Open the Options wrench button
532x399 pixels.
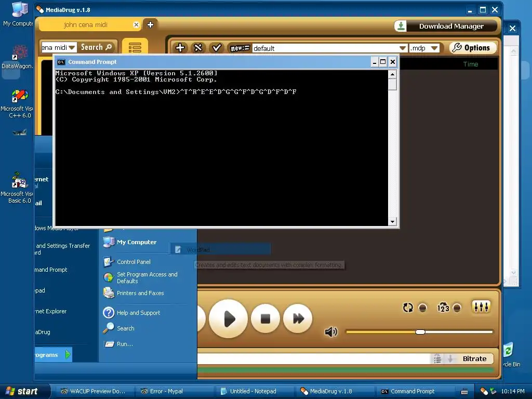472,48
